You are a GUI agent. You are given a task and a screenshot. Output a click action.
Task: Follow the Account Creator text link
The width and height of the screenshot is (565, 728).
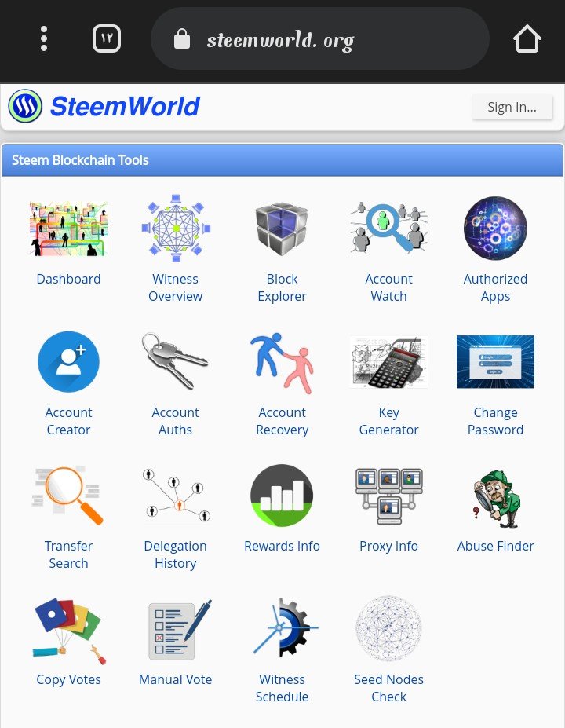click(68, 421)
